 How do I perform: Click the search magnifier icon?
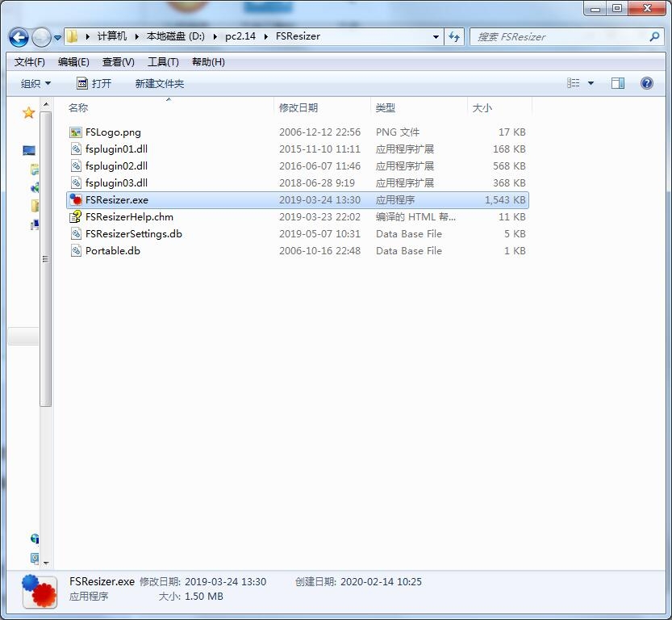coord(654,37)
